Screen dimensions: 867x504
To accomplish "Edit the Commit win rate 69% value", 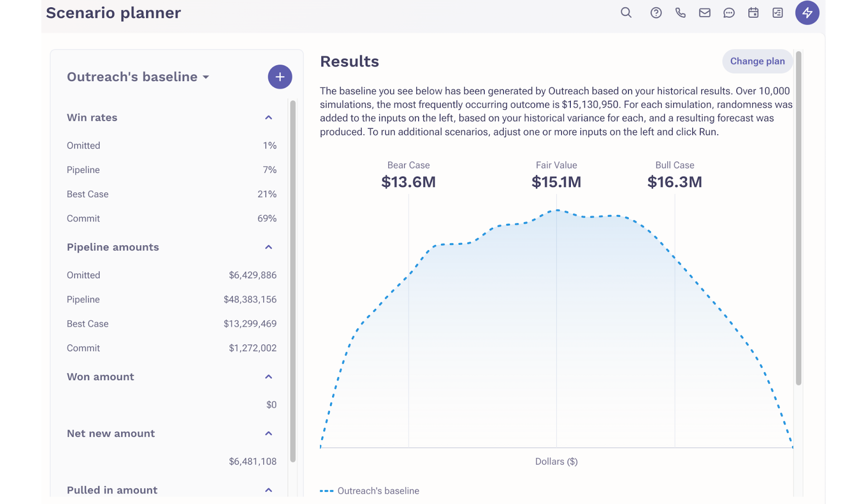I will (267, 218).
